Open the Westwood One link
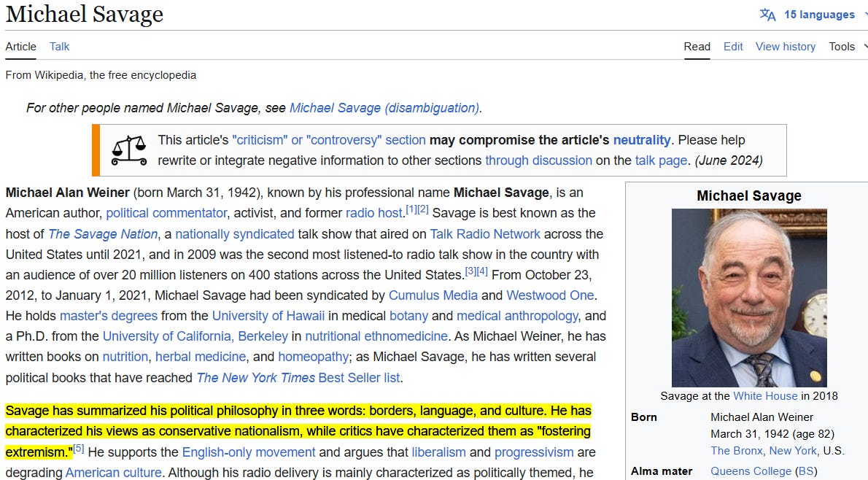The image size is (868, 480). pos(550,295)
